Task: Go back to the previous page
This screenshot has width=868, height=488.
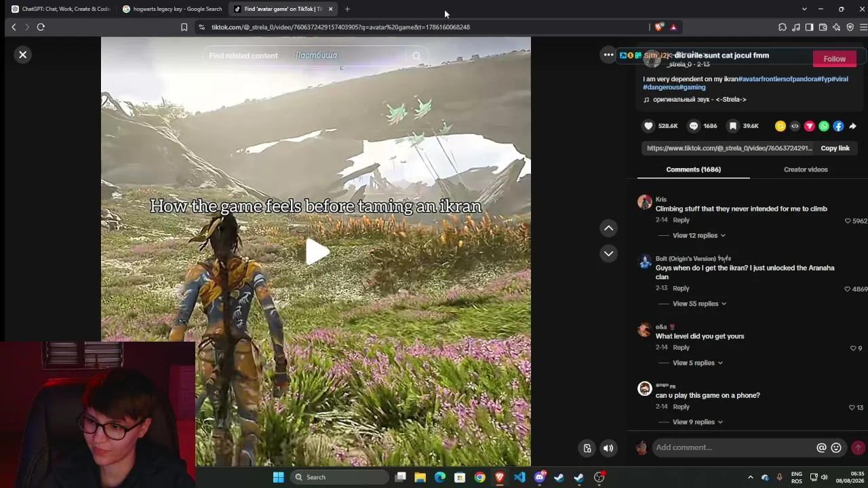Action: click(x=14, y=27)
